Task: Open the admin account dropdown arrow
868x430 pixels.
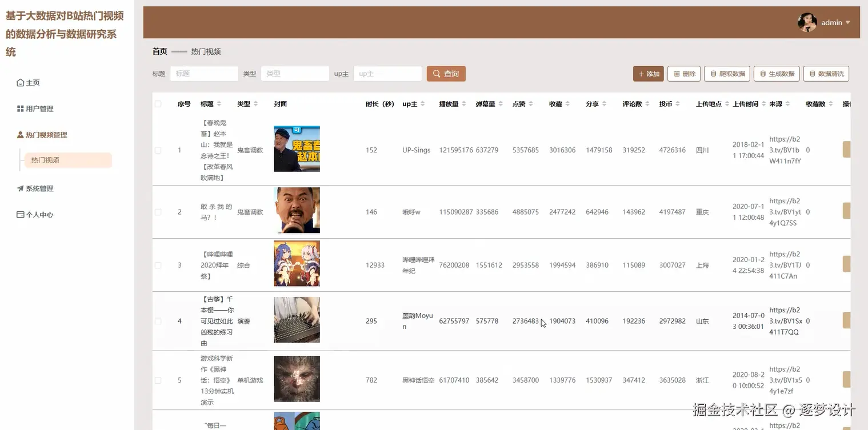Action: coord(847,23)
